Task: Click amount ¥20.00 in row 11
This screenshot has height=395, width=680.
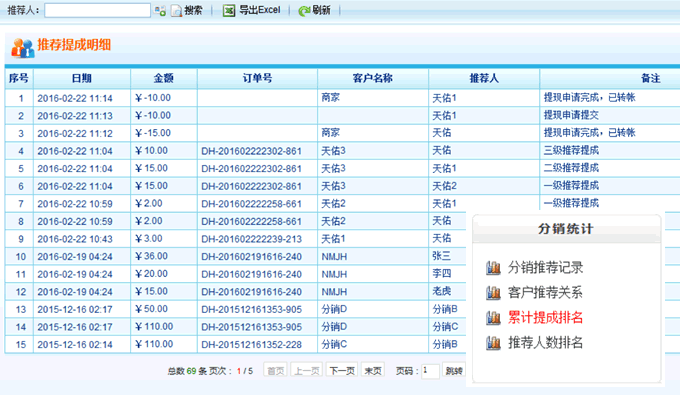Action: [x=151, y=274]
